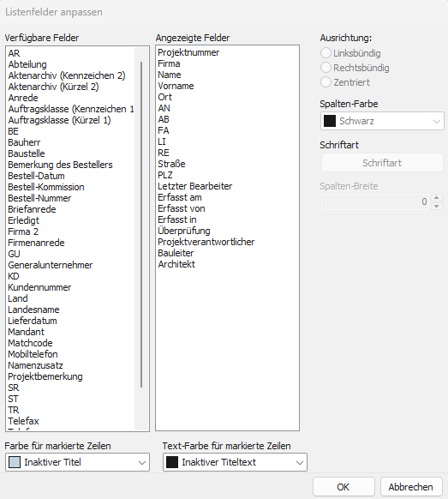448x499 pixels.
Task: Select Straße in Angezeigte Felder
Action: point(171,164)
